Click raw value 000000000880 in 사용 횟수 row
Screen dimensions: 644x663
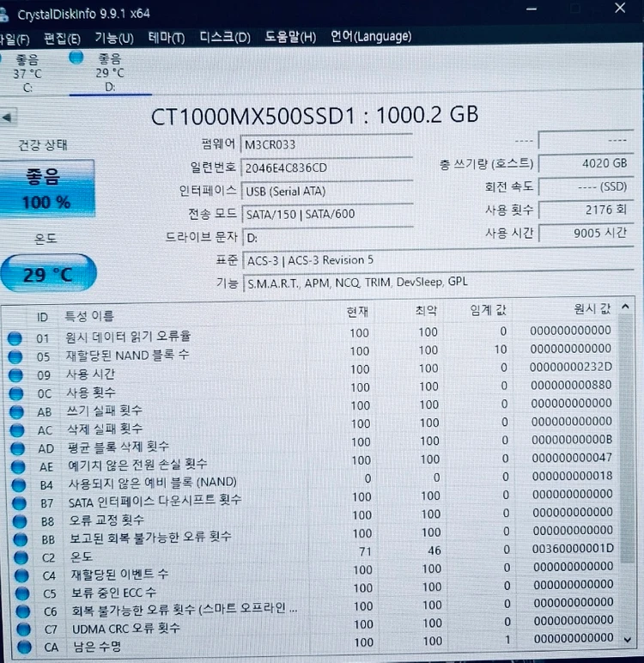pos(571,385)
